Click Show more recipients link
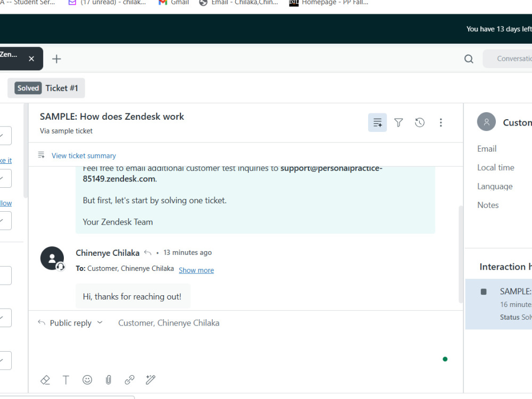The width and height of the screenshot is (532, 399). click(196, 270)
